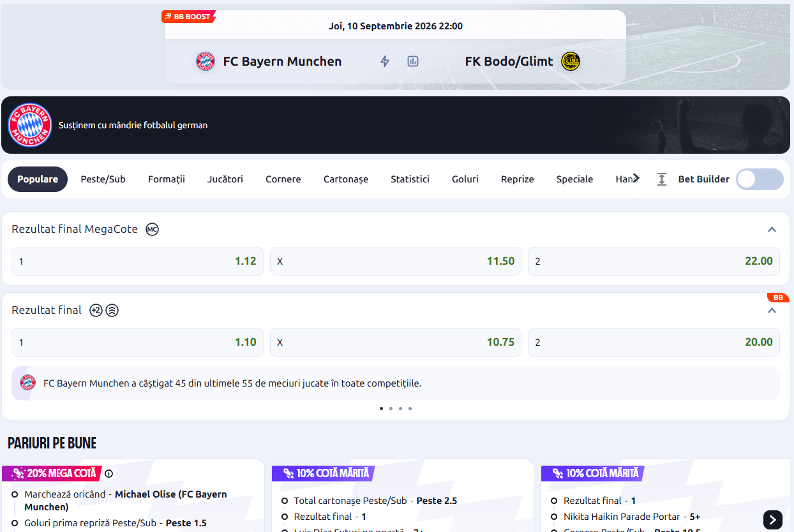The height and width of the screenshot is (532, 794).
Task: Switch to the Peste/Sub tab
Action: click(x=103, y=179)
